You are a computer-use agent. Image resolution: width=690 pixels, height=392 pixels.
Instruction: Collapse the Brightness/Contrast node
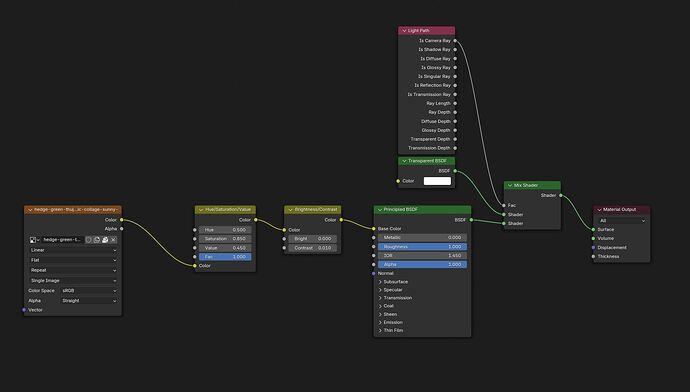pos(290,210)
